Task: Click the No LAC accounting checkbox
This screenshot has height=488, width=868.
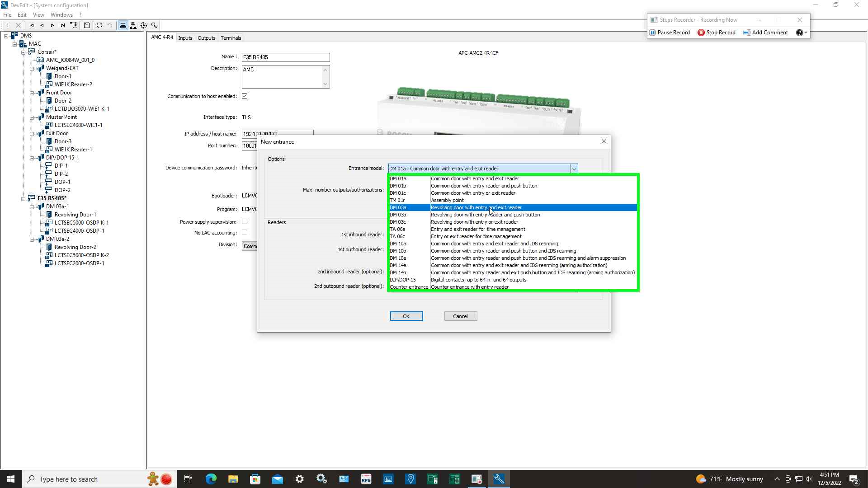Action: [245, 232]
